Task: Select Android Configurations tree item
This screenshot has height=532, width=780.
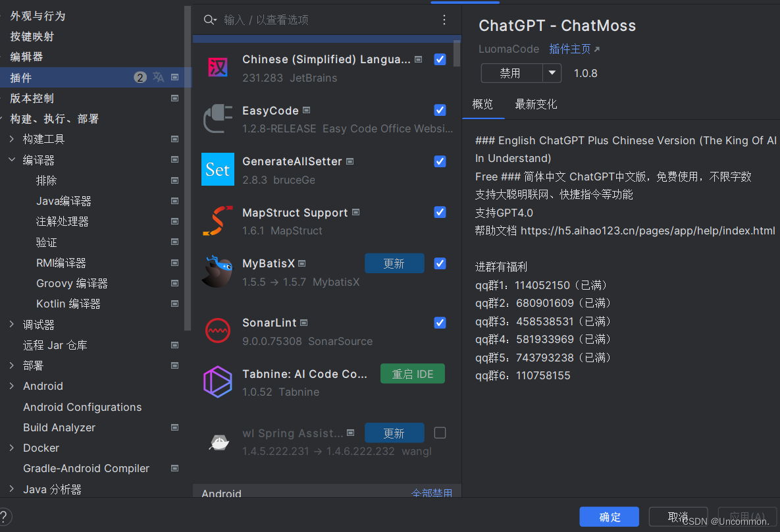Action: coord(82,407)
